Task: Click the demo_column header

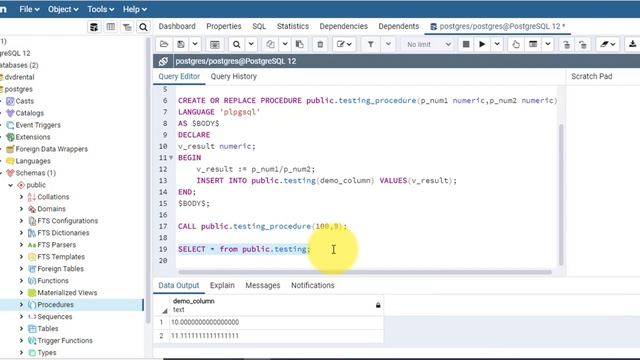Action: pos(276,305)
